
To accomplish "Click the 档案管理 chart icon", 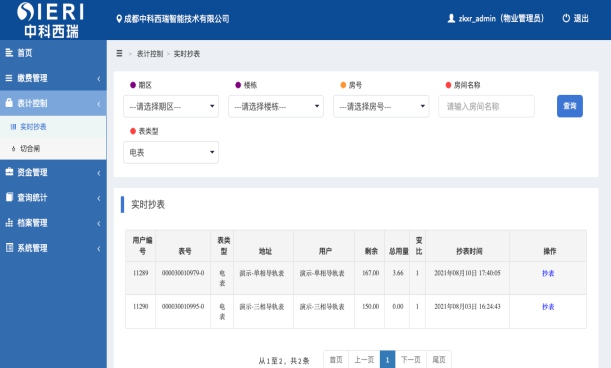I will click(x=9, y=223).
